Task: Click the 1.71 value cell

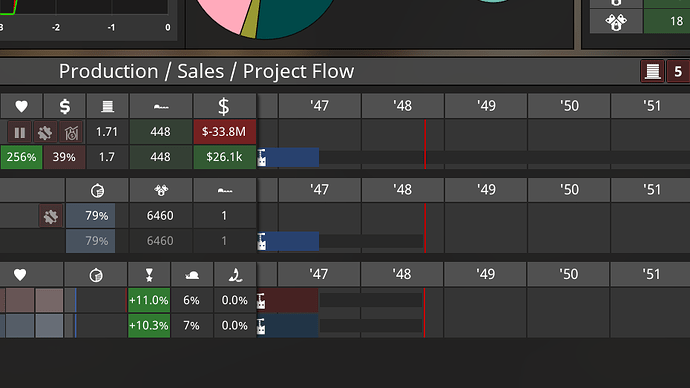Action: pos(107,132)
